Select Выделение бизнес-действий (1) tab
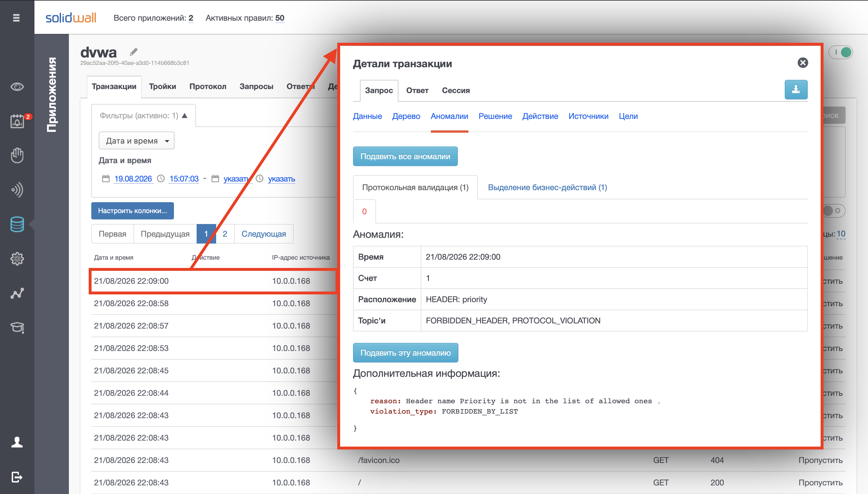 pos(547,187)
